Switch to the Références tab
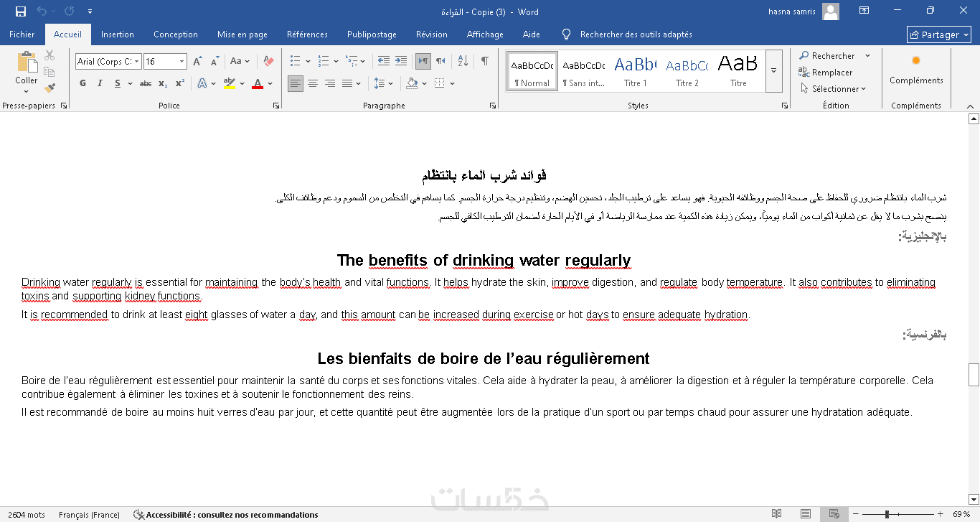 (x=307, y=34)
